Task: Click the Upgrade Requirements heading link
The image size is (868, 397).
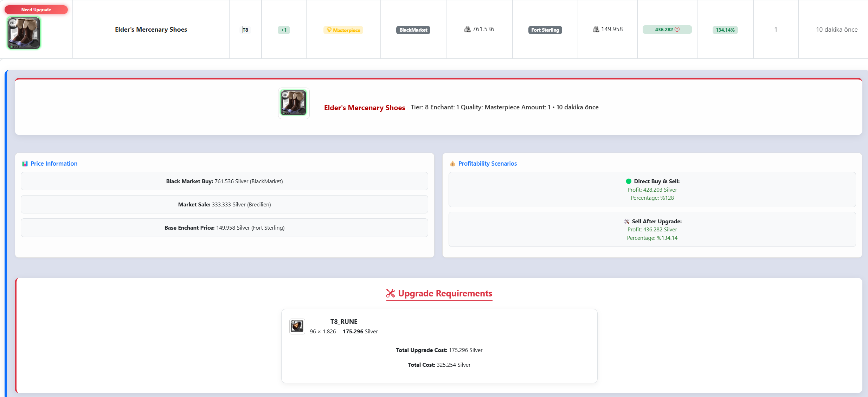Action: 445,293
